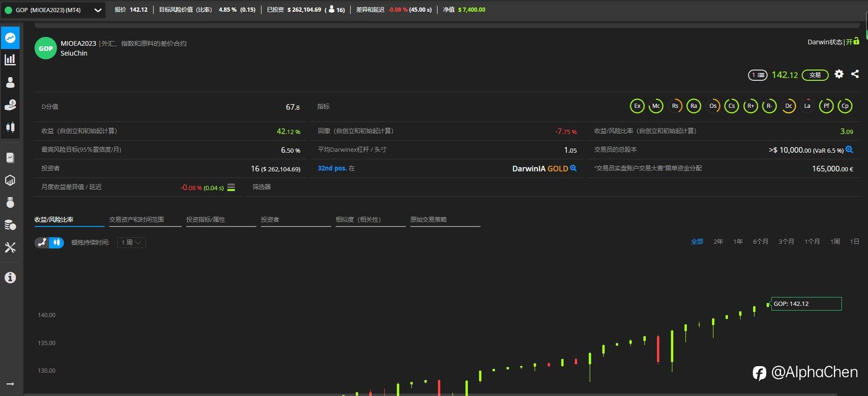Click the green GOP avatar circle
Image resolution: width=868 pixels, height=396 pixels.
[x=46, y=48]
